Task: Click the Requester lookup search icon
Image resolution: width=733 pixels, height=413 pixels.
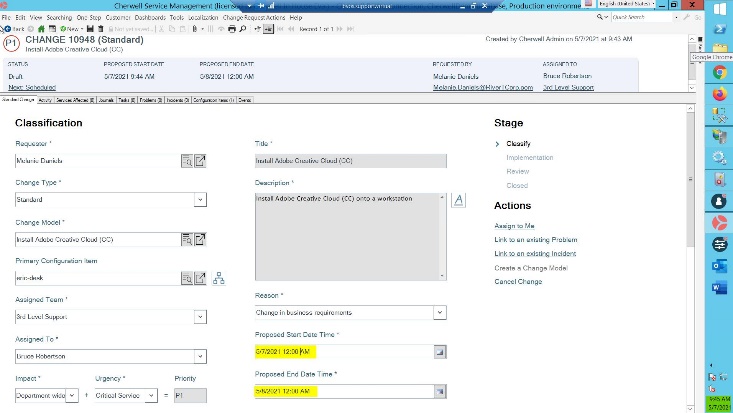Action: coord(186,160)
